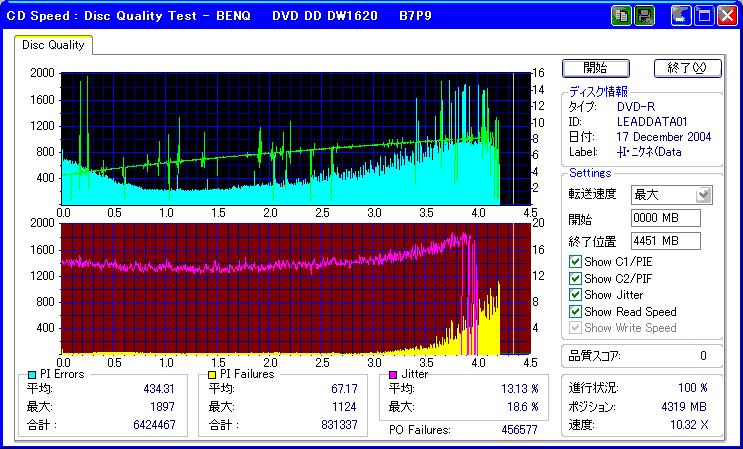Close the Disc Quality Test window
This screenshot has height=449, width=743.
[727, 16]
